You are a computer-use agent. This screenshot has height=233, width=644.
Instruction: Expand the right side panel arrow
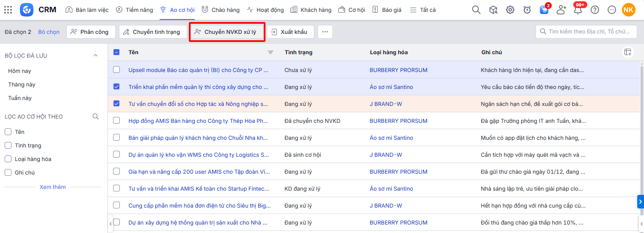pos(640,202)
